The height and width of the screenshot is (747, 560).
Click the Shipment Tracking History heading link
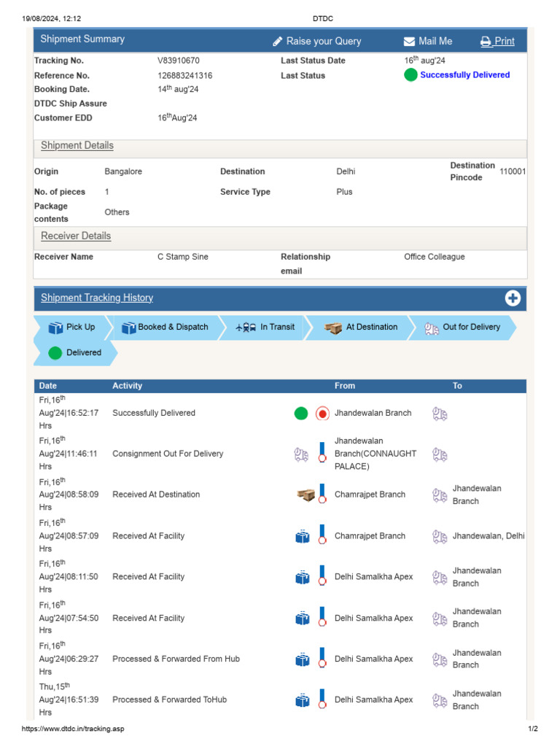tap(97, 298)
